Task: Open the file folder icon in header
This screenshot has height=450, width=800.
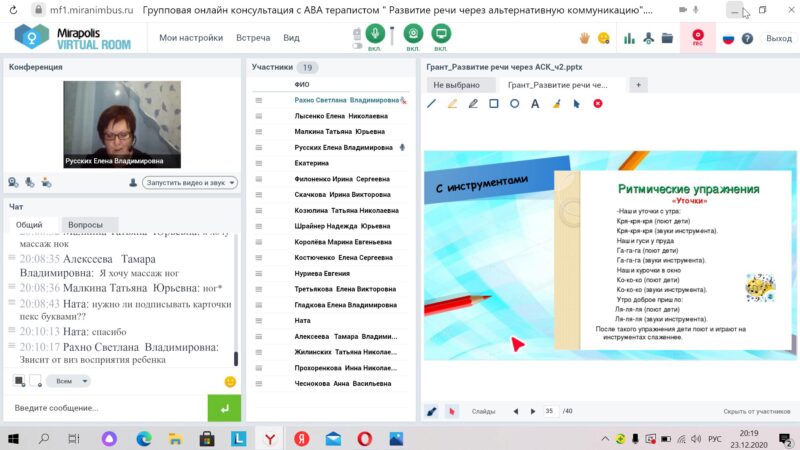Action: click(667, 38)
